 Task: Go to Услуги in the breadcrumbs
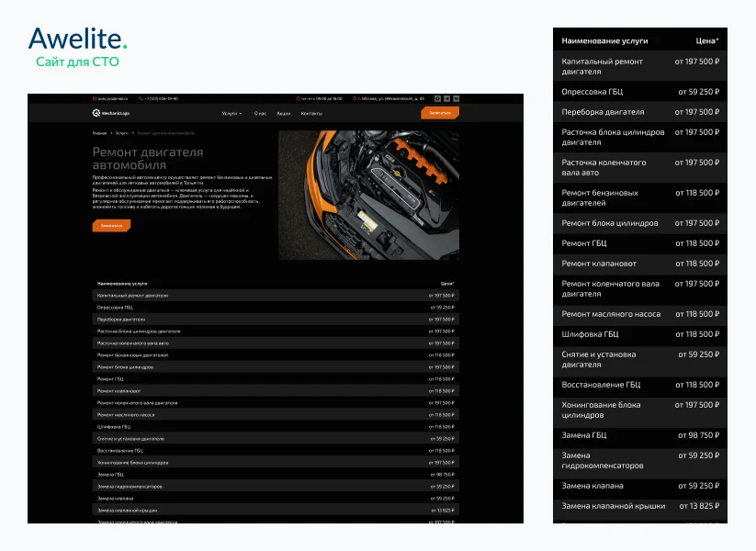(x=122, y=133)
